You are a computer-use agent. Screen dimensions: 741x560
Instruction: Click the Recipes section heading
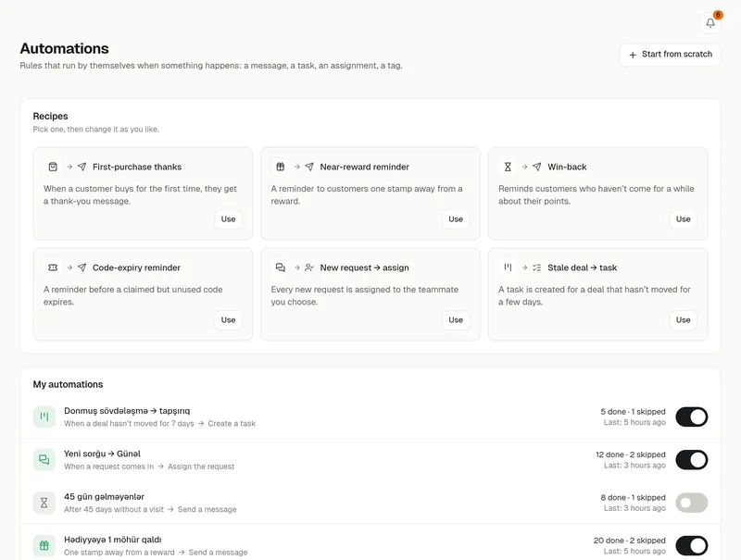click(x=51, y=116)
